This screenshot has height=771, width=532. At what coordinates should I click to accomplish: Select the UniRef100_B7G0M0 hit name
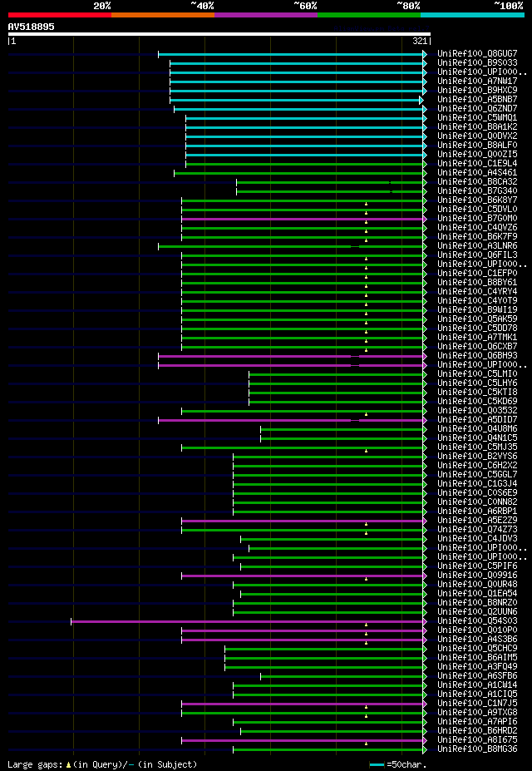477,219
